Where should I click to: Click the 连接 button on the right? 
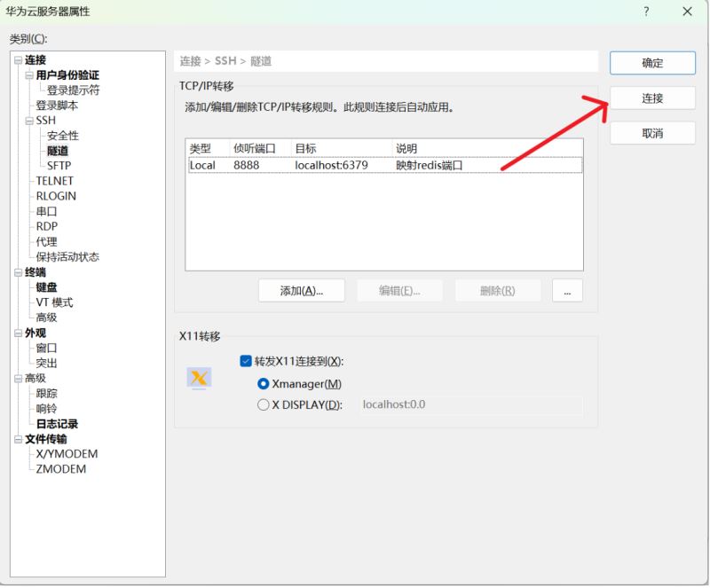pyautogui.click(x=652, y=98)
